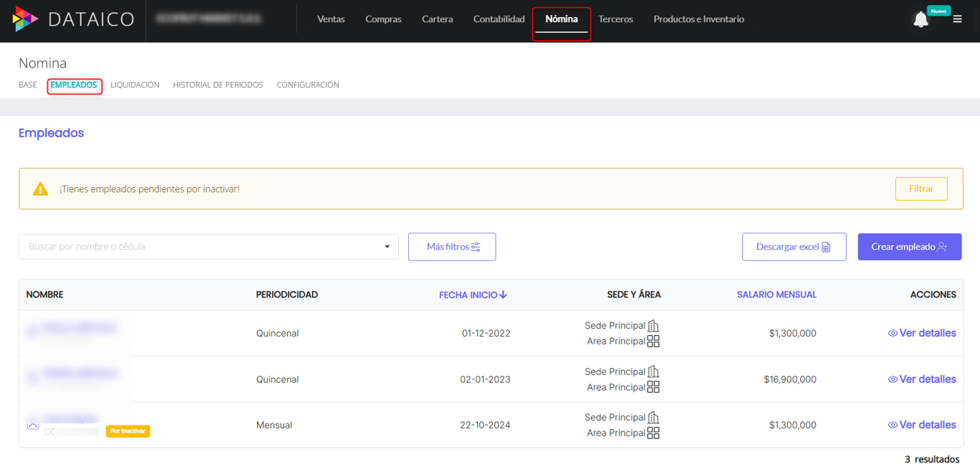Screen dimensions: 980x464
Task: Switch to the Liquidación tab
Action: pos(135,85)
